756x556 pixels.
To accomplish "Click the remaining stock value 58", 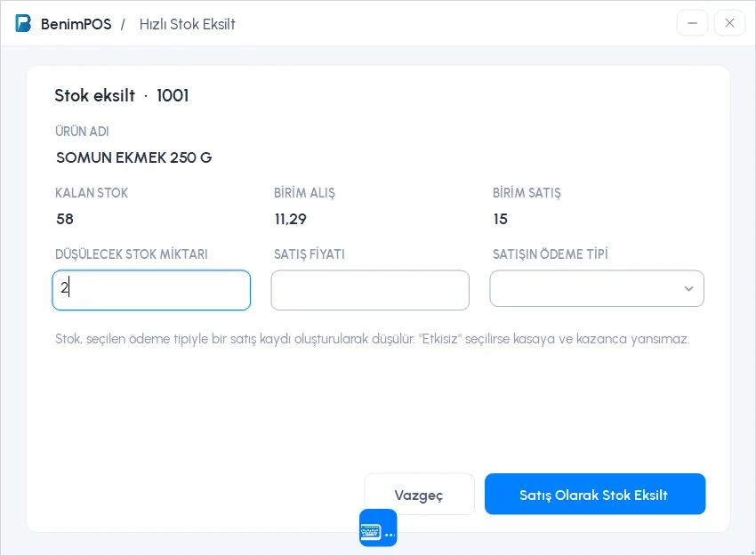I will tap(65, 219).
